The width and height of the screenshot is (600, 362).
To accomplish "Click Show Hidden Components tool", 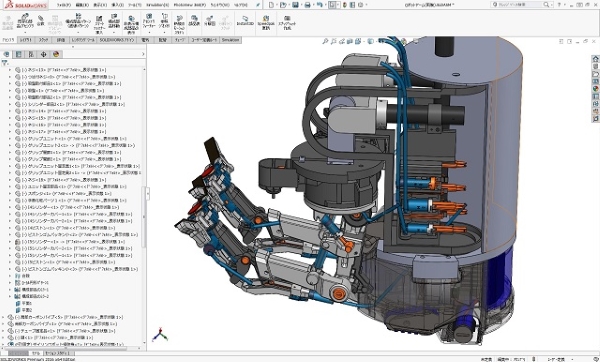I will (x=131, y=24).
